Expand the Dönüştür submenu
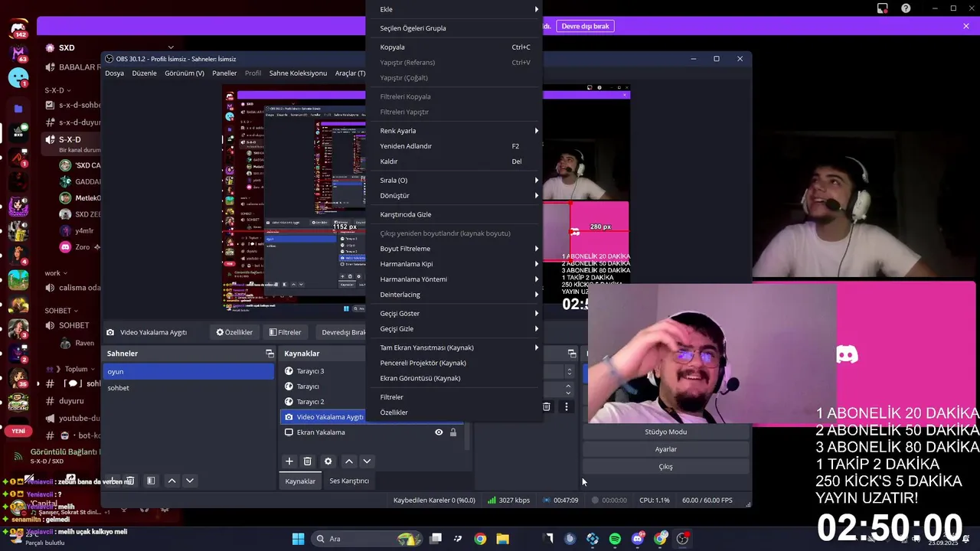 click(x=454, y=196)
